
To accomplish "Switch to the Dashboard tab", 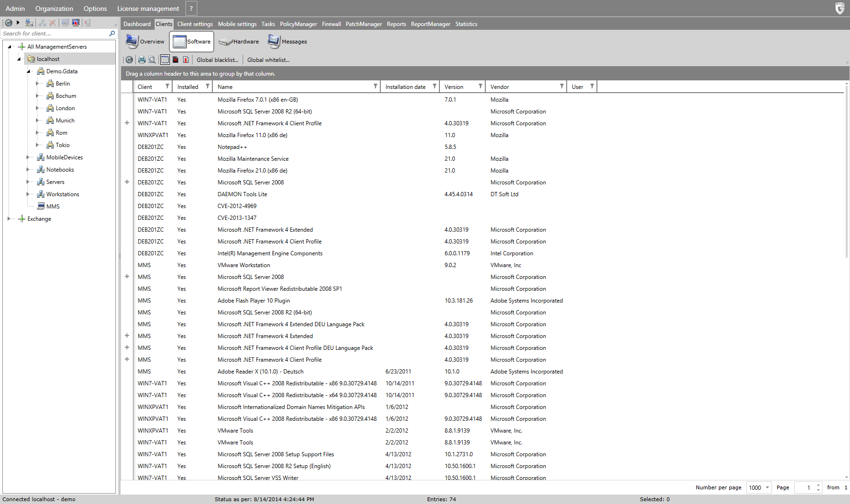I will coord(137,24).
